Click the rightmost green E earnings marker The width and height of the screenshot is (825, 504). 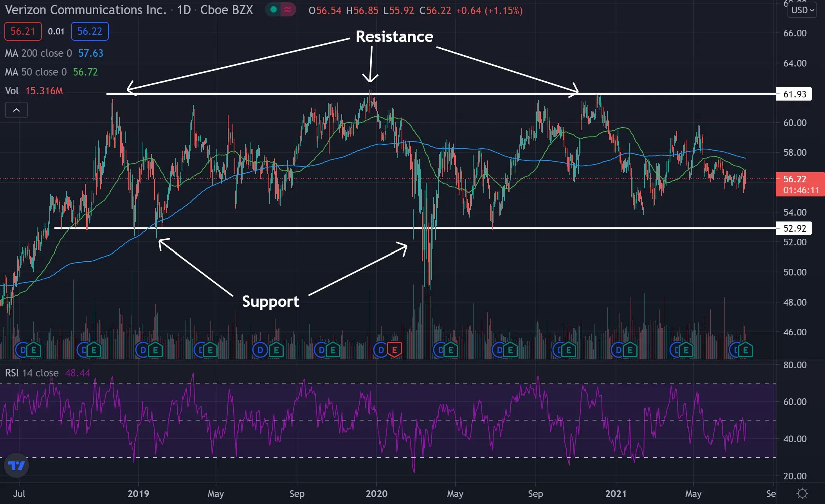click(746, 350)
